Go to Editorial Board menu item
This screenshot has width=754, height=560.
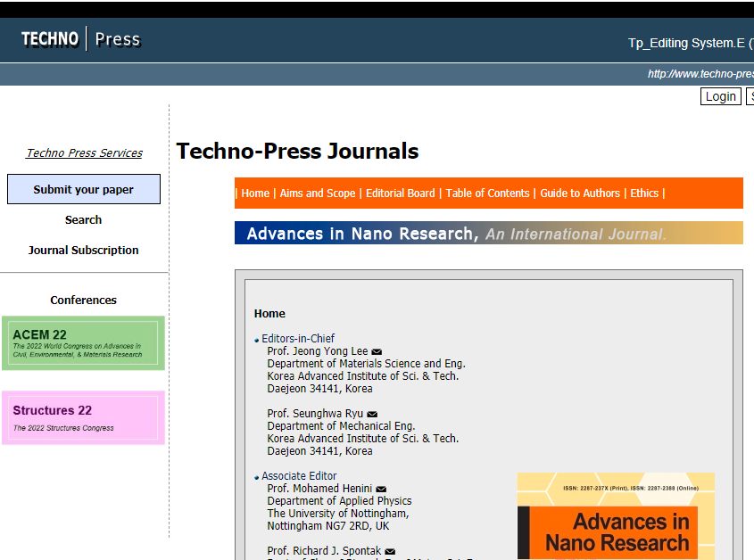401,194
